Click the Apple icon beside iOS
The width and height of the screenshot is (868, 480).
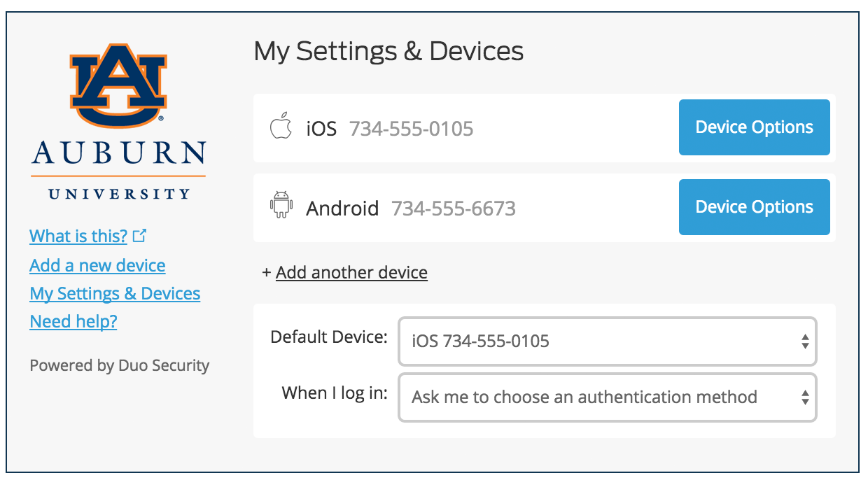click(x=281, y=128)
